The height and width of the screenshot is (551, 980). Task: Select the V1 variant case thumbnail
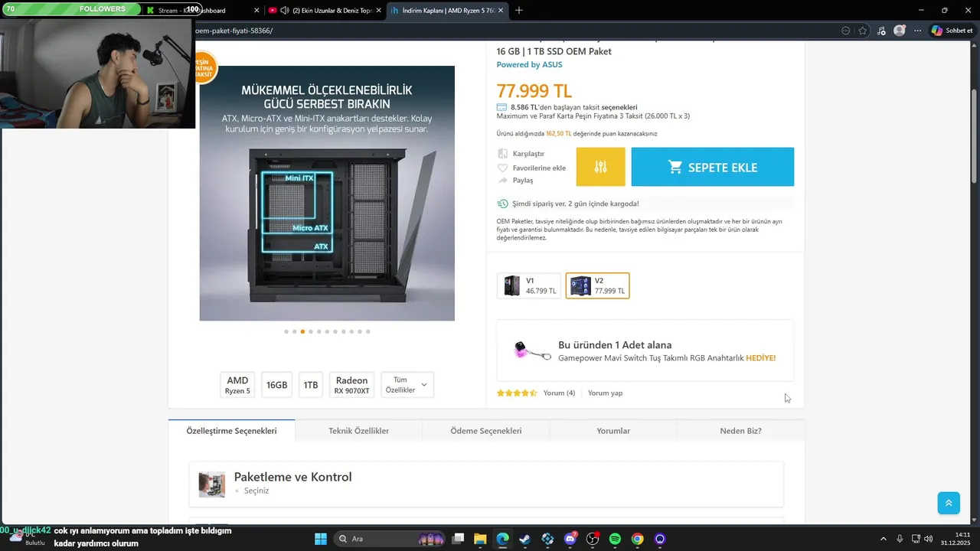click(511, 285)
